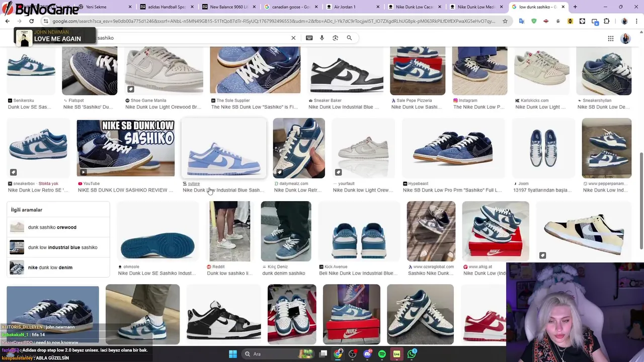
Task: Switch to the canadian goose tab
Action: [x=290, y=7]
